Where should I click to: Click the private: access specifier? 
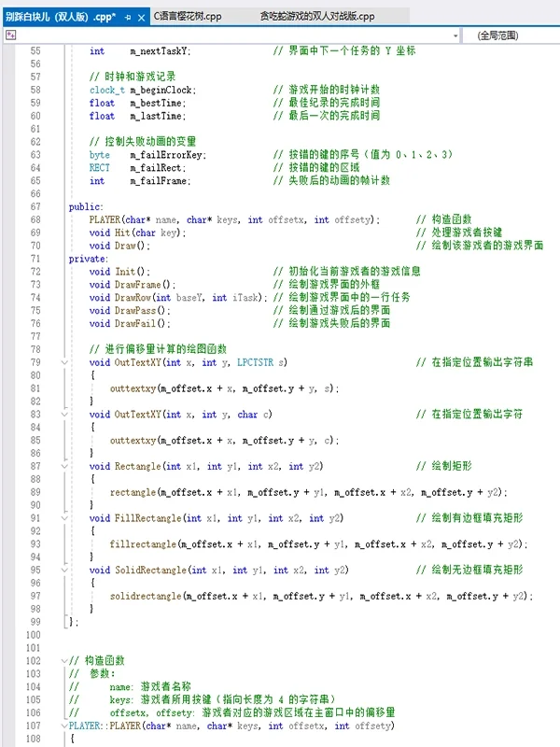point(88,259)
